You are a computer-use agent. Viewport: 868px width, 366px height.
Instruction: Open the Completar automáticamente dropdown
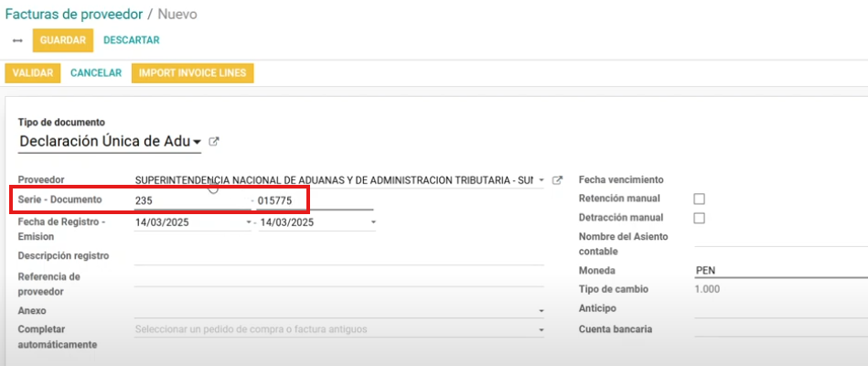(541, 329)
